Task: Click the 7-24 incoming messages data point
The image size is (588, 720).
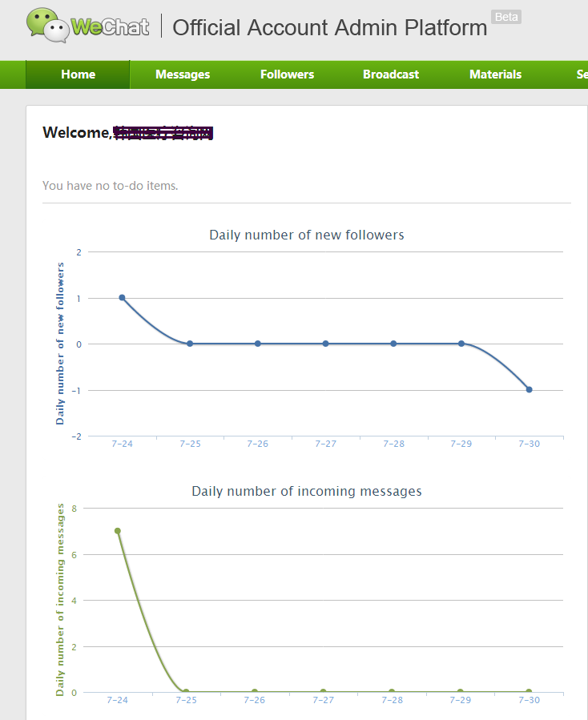Action: click(x=118, y=531)
